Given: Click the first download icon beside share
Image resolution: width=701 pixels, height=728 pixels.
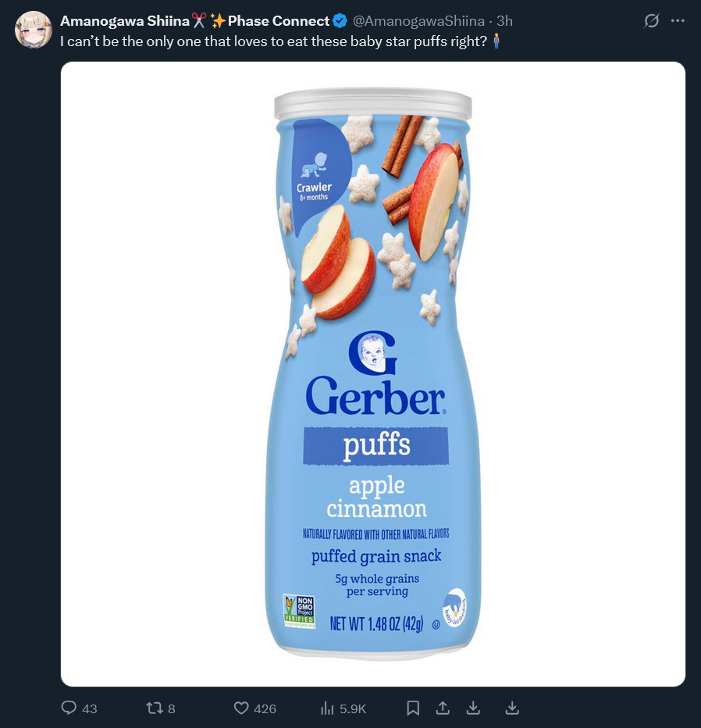Looking at the screenshot, I should [473, 708].
